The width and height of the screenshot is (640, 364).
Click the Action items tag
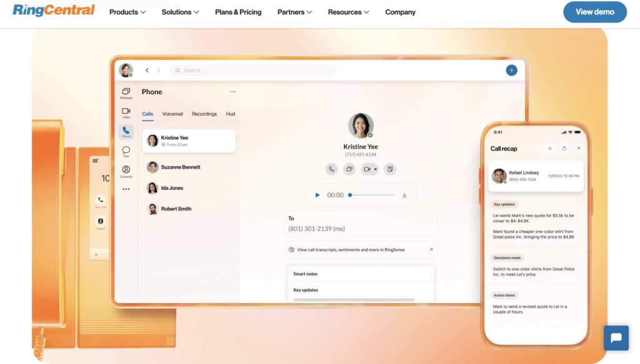(x=504, y=295)
